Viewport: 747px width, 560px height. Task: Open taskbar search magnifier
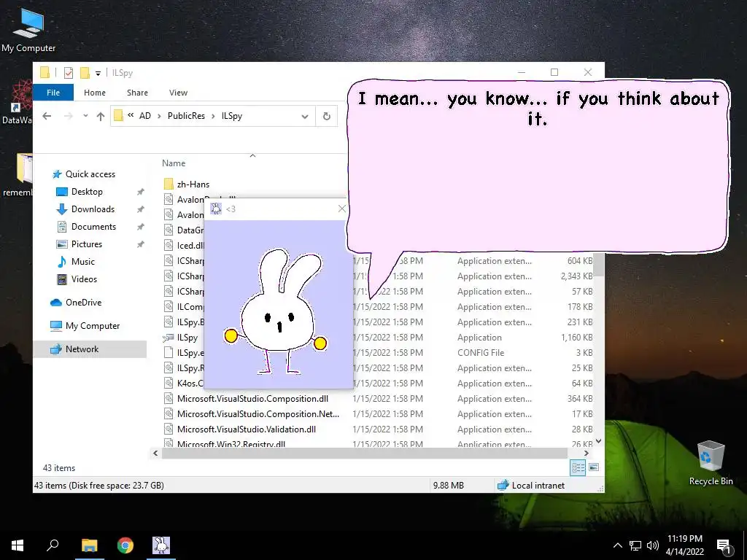pyautogui.click(x=53, y=545)
